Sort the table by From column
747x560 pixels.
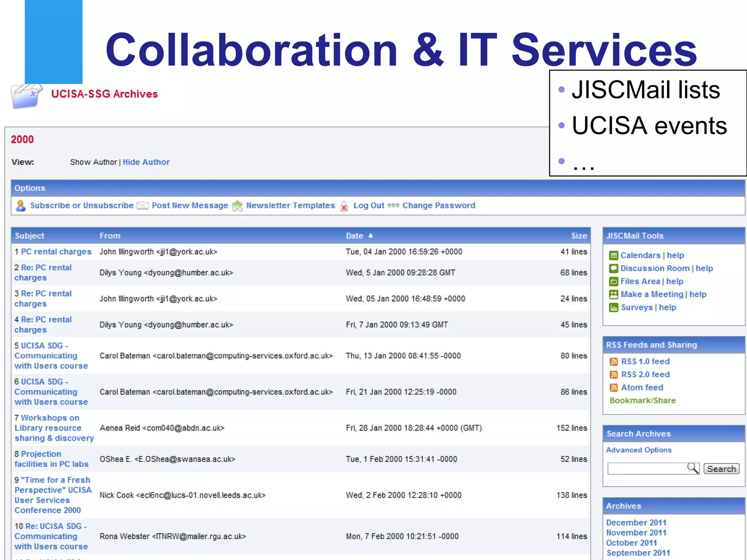coord(110,236)
